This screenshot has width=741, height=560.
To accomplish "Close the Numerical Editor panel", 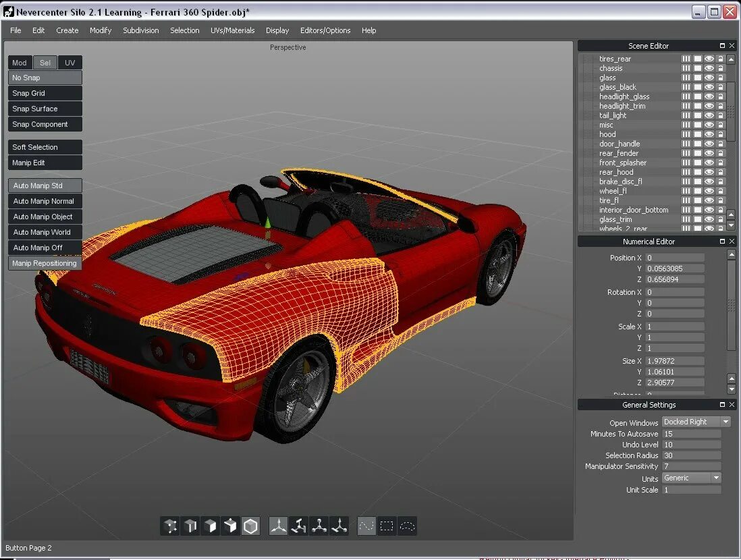I will (732, 242).
